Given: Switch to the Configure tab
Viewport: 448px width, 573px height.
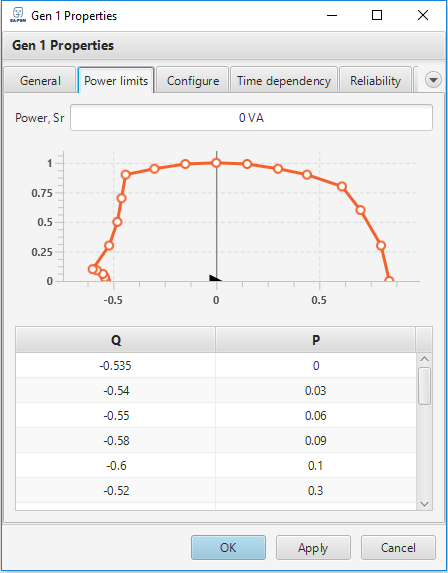Looking at the screenshot, I should click(x=193, y=80).
